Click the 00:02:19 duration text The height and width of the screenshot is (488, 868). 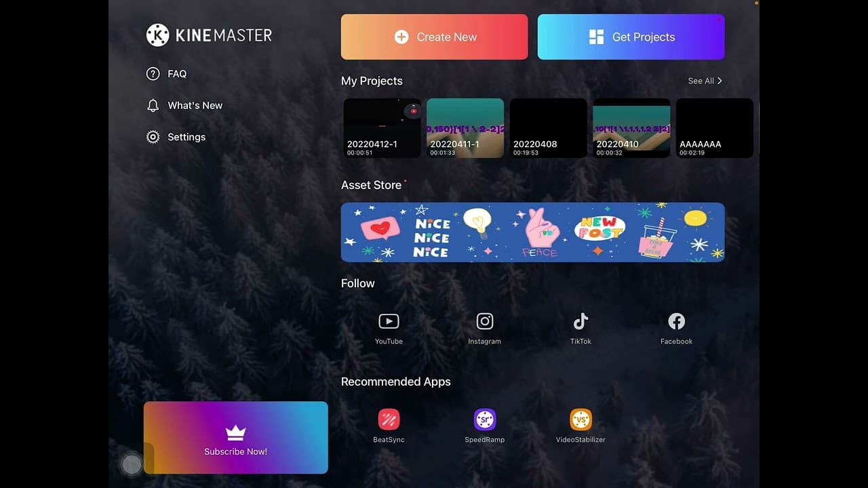[692, 153]
